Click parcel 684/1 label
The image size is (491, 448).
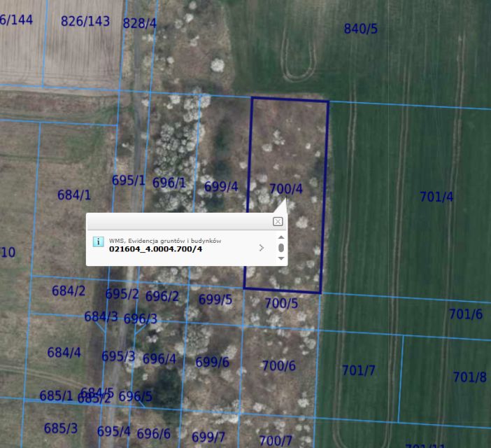click(x=74, y=195)
